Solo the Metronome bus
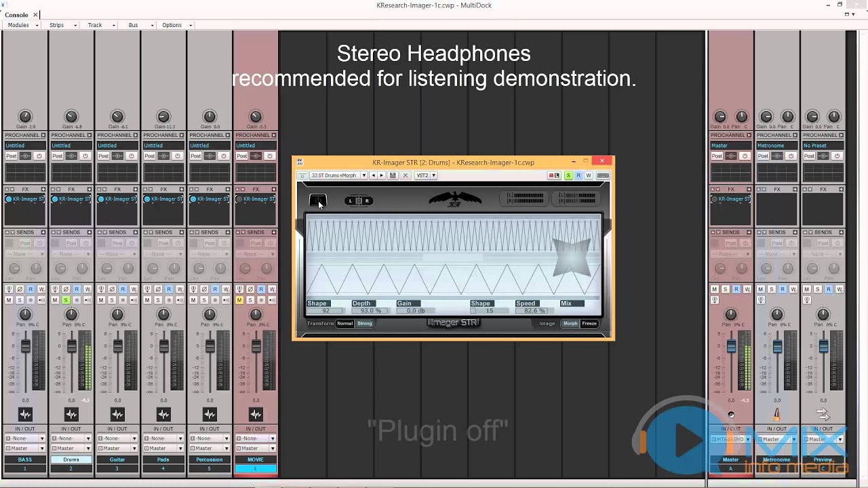The image size is (868, 488). click(x=771, y=289)
